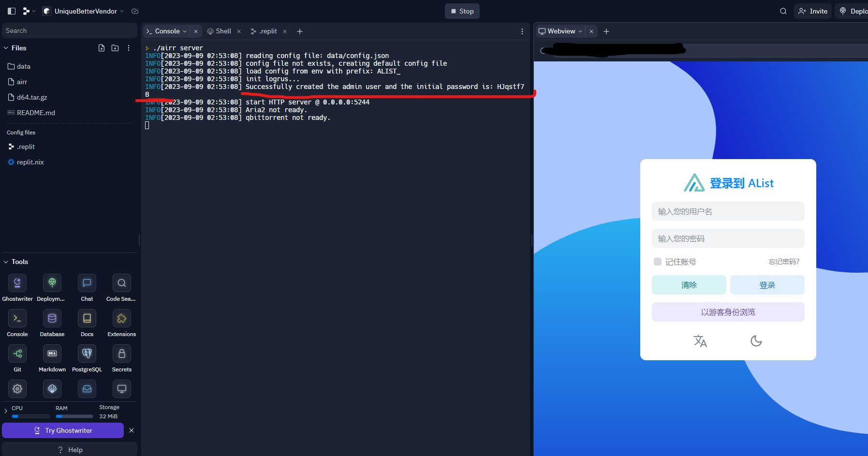Focus the password input field
The width and height of the screenshot is (868, 456).
[728, 238]
